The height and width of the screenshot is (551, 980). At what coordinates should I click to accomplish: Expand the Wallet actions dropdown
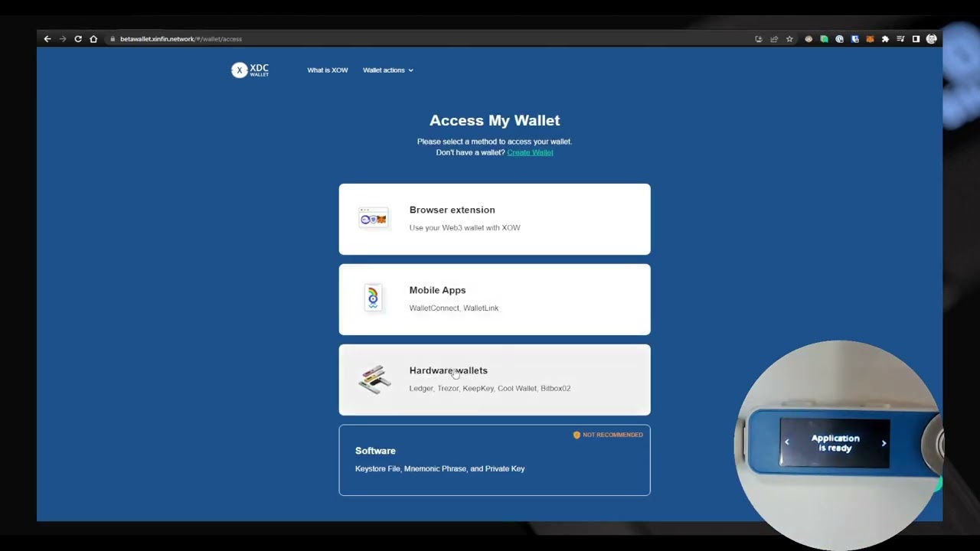(x=388, y=70)
